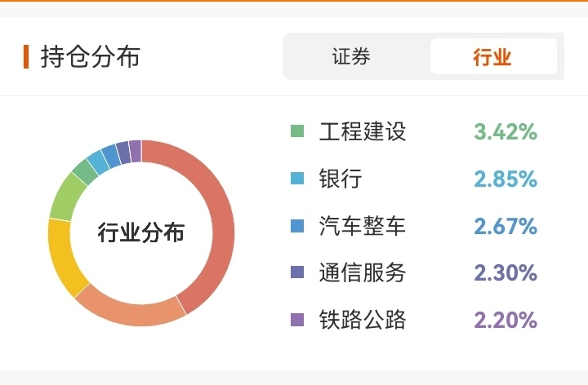Screen dimensions: 588x385
Task: Click the indigo 通信服务 legend square
Action: 297,272
